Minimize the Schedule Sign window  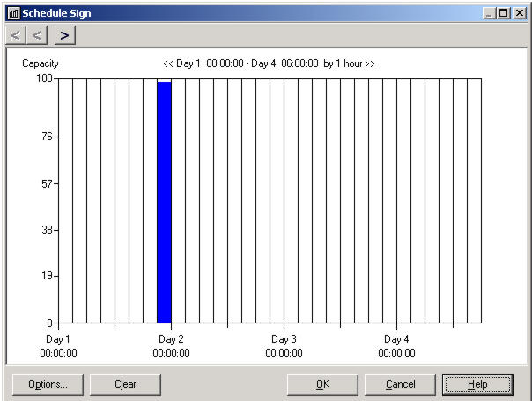pyautogui.click(x=489, y=13)
